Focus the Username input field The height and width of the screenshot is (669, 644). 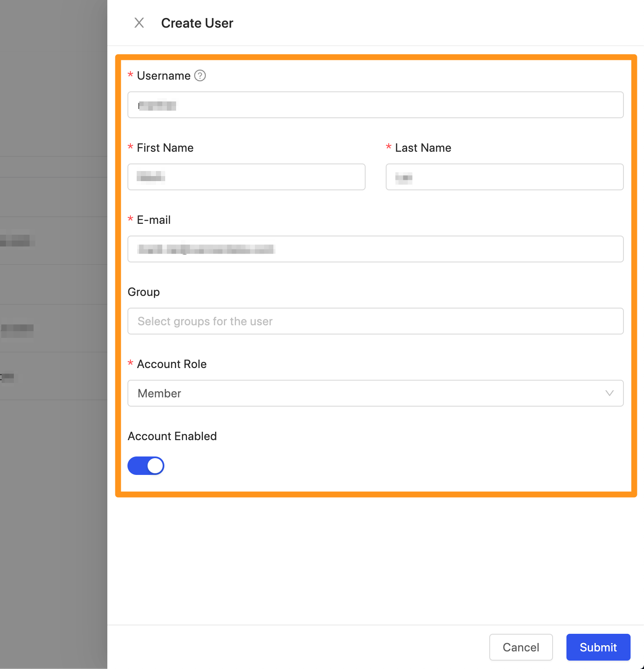tap(375, 105)
